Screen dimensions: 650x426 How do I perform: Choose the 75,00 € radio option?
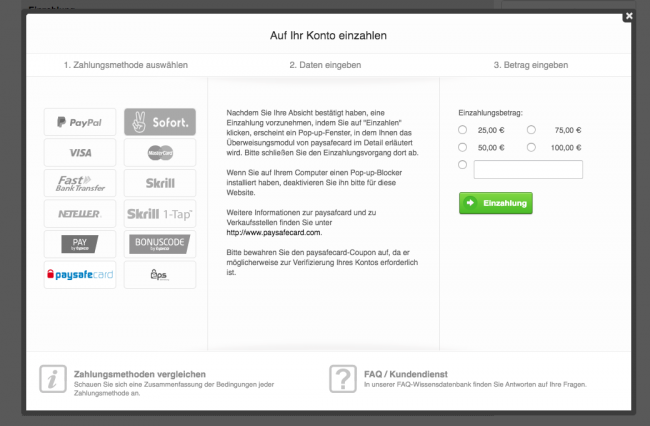(532, 130)
